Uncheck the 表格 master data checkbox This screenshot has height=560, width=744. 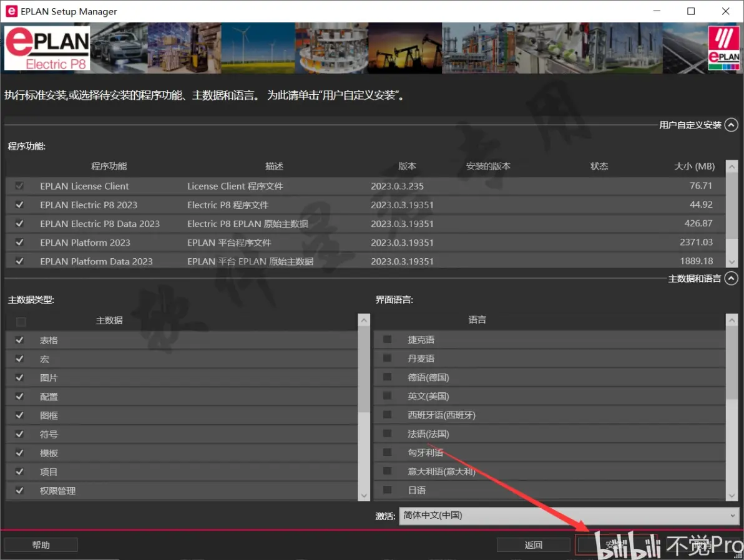click(x=19, y=340)
